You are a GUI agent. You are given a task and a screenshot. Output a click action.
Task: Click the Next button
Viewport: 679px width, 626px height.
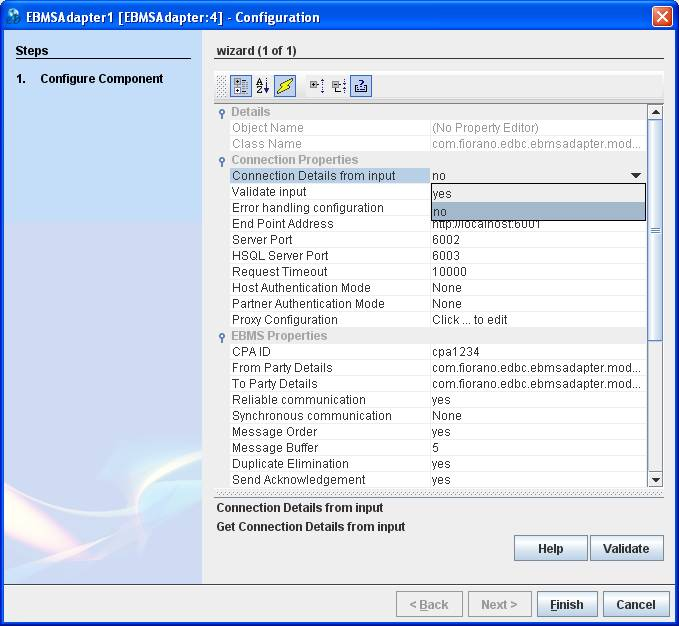pyautogui.click(x=499, y=604)
